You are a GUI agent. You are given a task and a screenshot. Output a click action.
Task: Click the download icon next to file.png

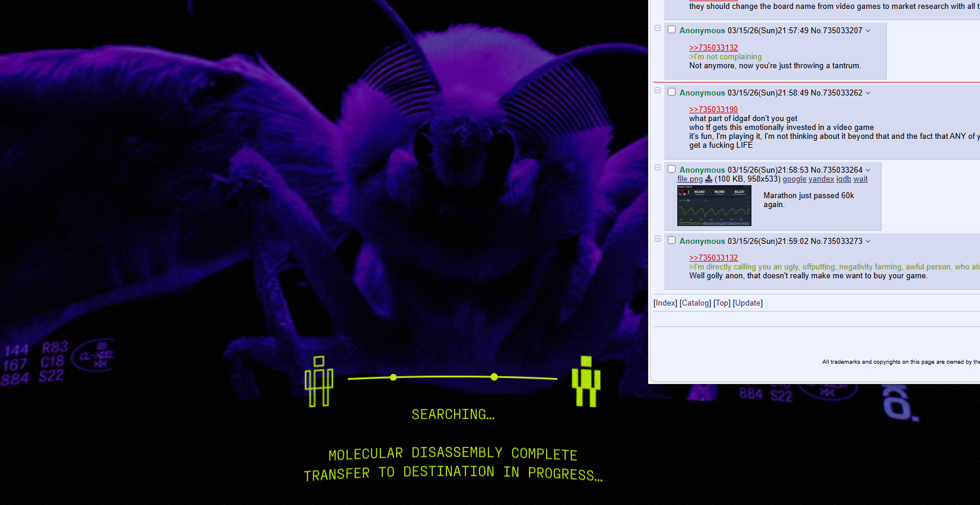click(709, 179)
